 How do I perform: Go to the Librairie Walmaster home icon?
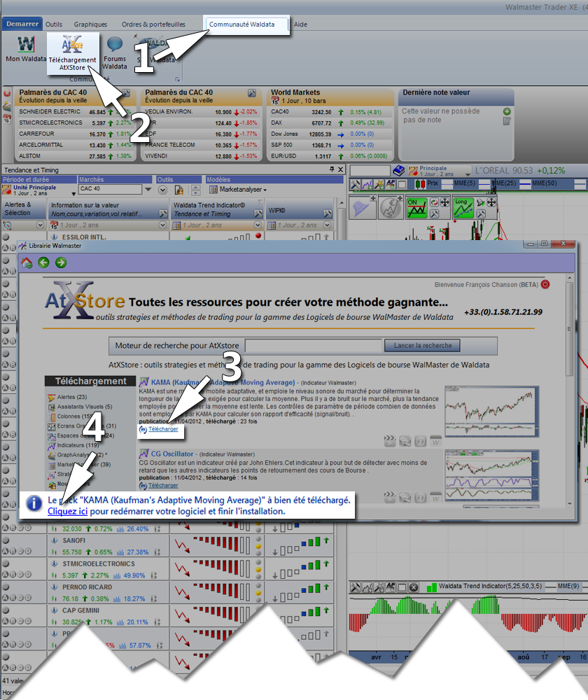[27, 263]
